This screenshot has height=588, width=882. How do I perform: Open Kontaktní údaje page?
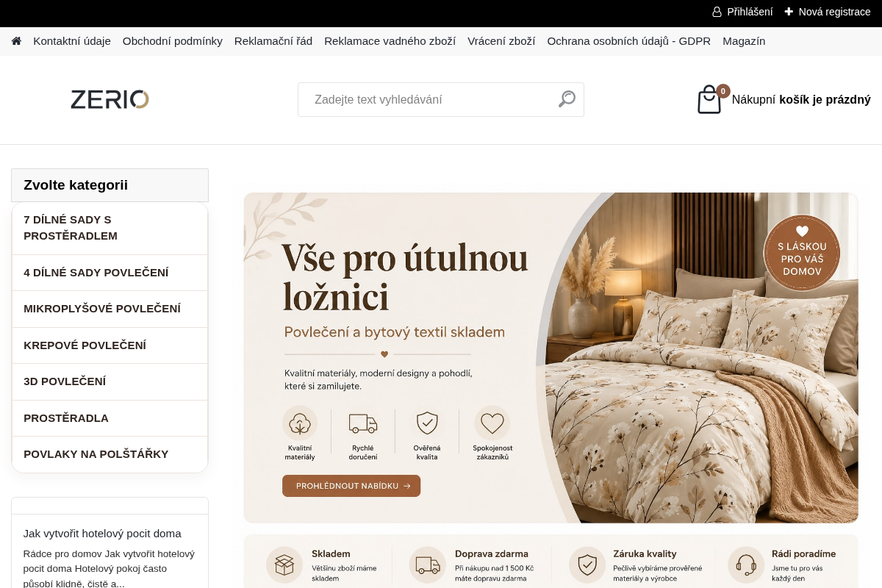[x=72, y=41]
